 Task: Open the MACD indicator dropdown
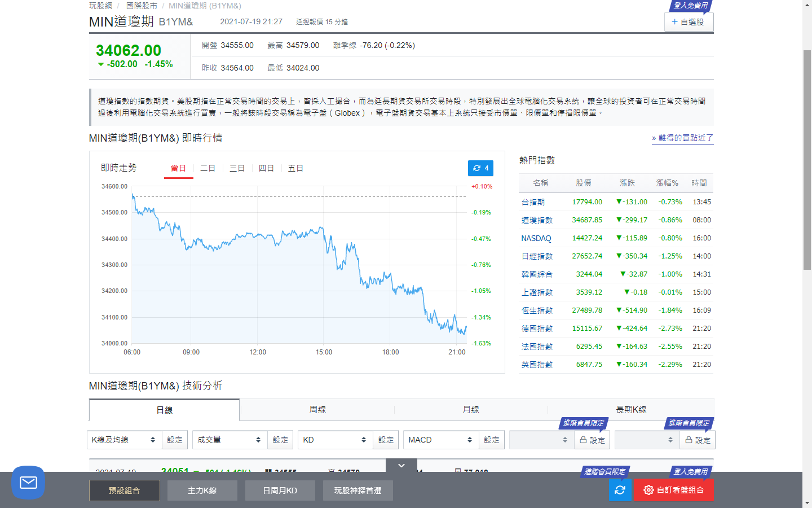[x=441, y=440]
